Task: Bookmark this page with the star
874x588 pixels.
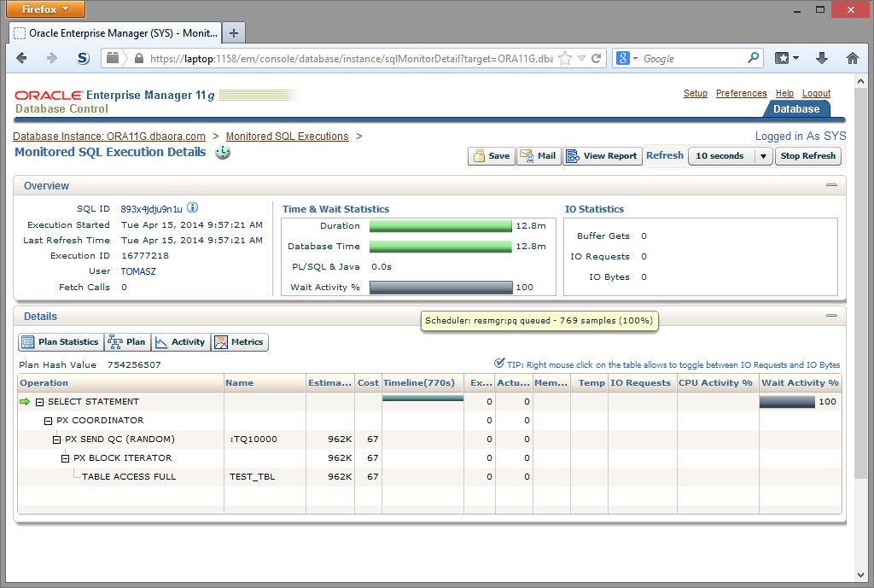Action: coord(565,58)
